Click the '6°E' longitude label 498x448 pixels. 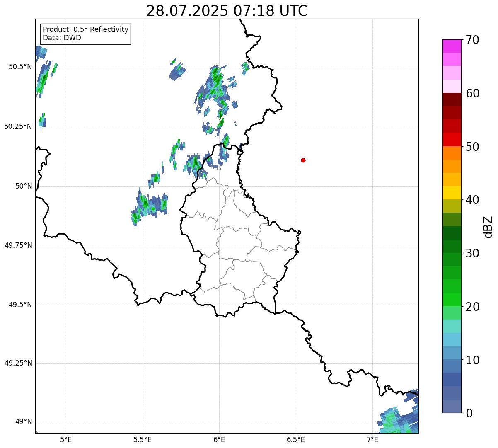[219, 440]
